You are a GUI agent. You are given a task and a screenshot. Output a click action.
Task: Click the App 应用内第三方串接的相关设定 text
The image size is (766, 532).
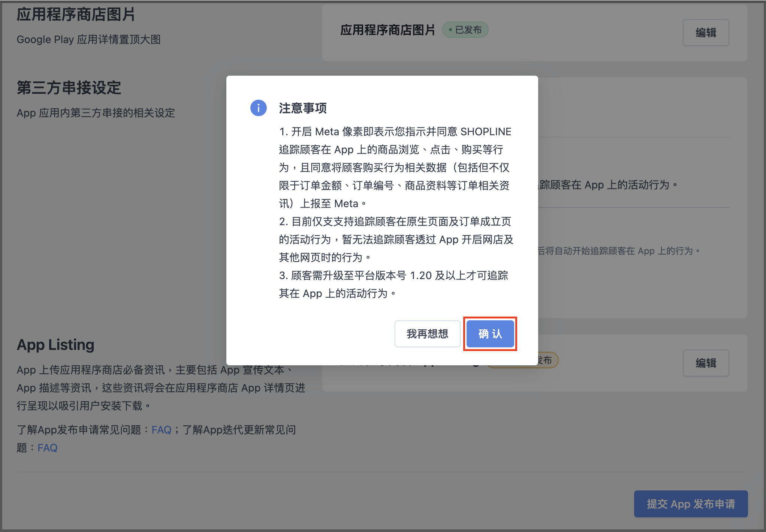(96, 113)
